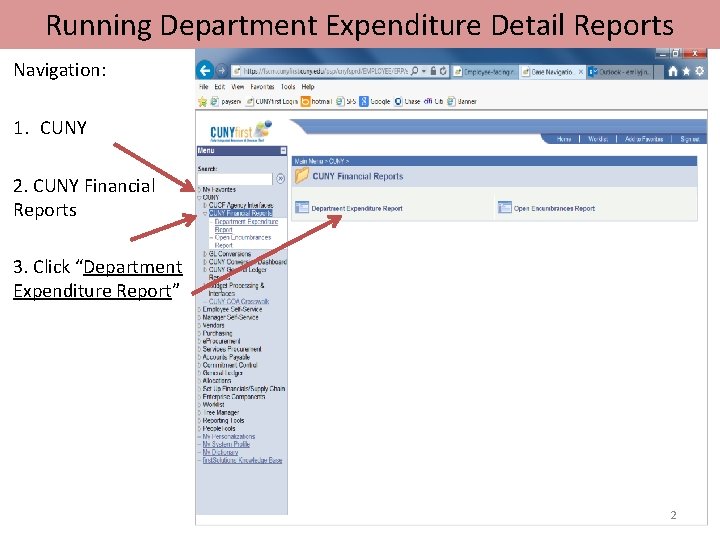Click the Open Encumbrances Report page icon
This screenshot has height=540, width=720.
(505, 208)
